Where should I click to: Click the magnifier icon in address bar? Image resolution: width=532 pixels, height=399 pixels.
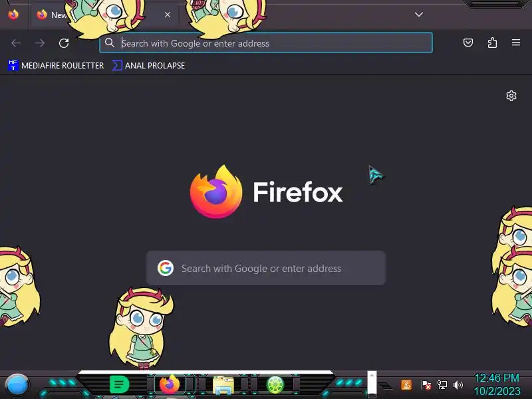110,43
